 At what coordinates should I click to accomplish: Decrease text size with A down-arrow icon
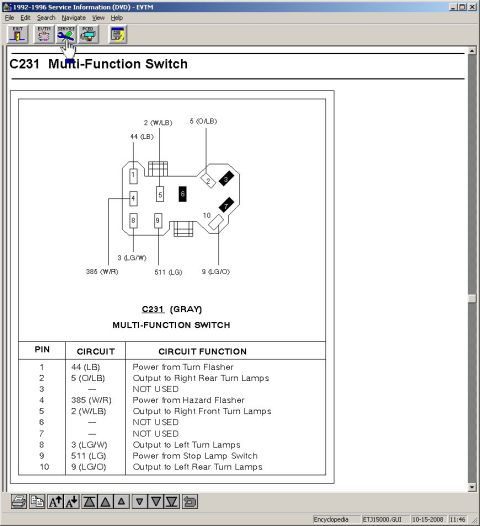(x=72, y=502)
